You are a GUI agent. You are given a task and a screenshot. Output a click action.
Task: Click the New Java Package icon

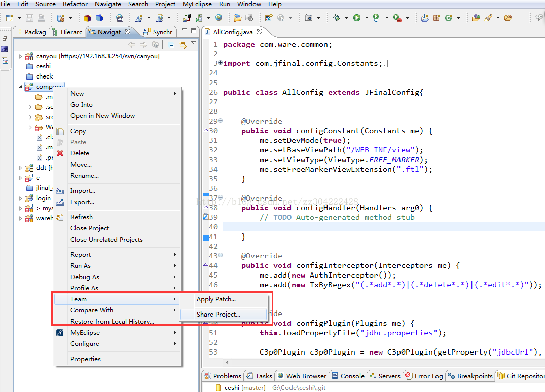[x=437, y=17]
